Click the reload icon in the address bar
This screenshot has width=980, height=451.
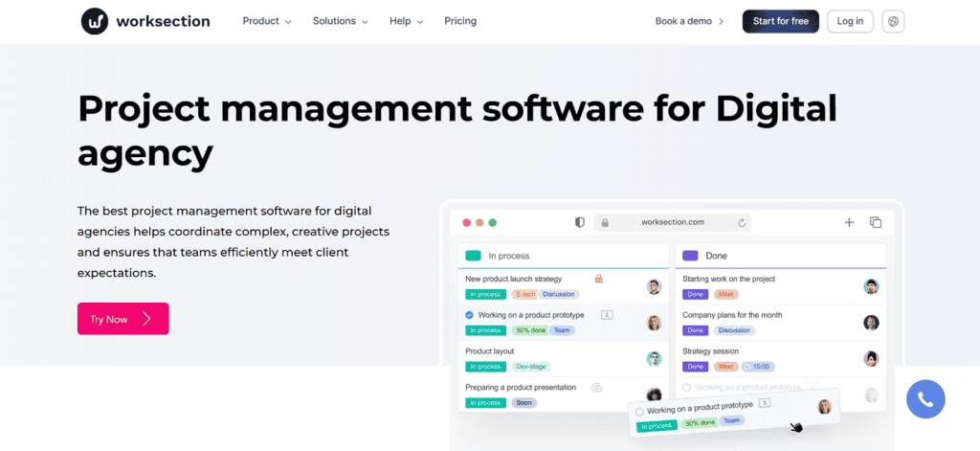[x=742, y=222]
